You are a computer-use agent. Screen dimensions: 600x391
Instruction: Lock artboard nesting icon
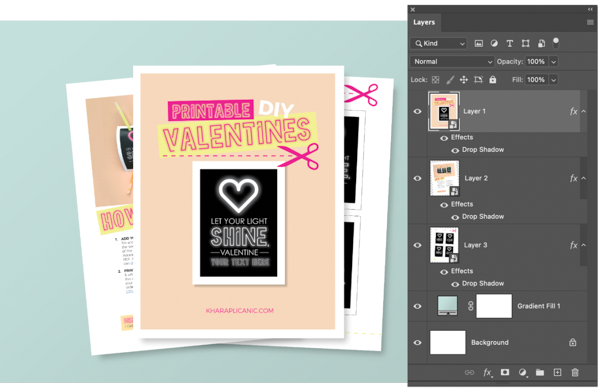coord(478,80)
